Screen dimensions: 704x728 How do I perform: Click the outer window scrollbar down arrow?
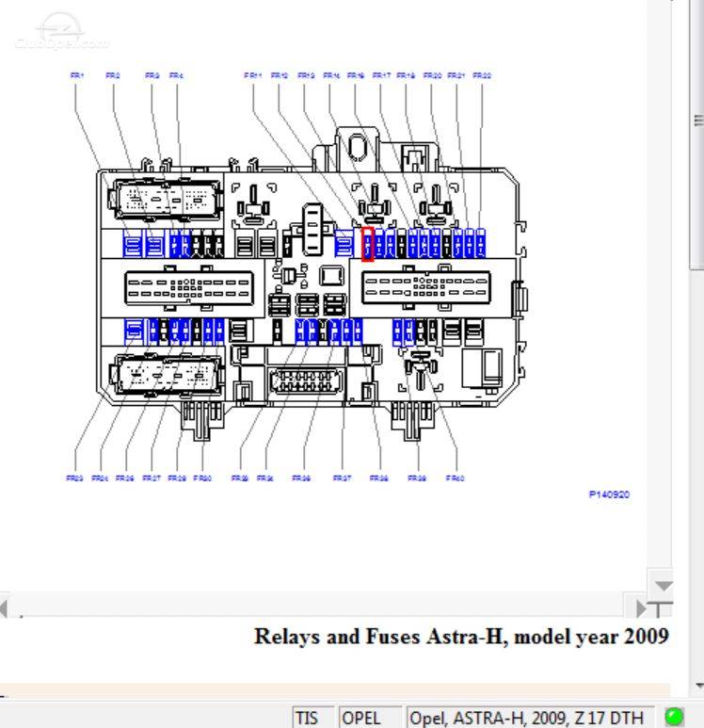(699, 686)
